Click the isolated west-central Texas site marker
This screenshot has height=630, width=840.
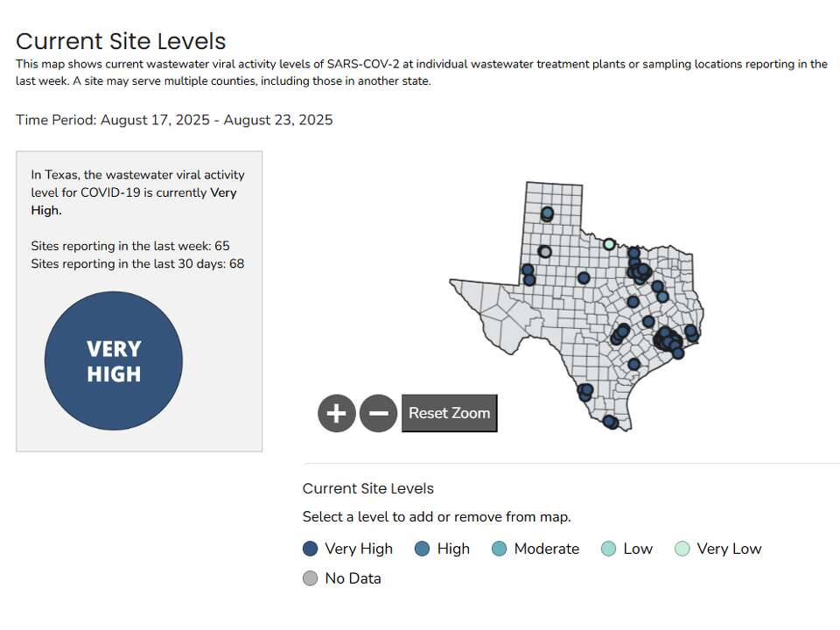coord(584,277)
